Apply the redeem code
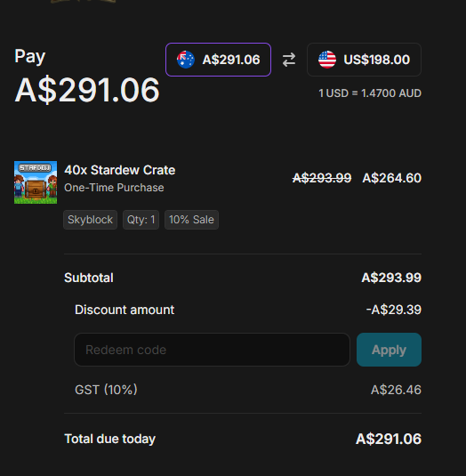This screenshot has height=476, width=466. [x=389, y=350]
